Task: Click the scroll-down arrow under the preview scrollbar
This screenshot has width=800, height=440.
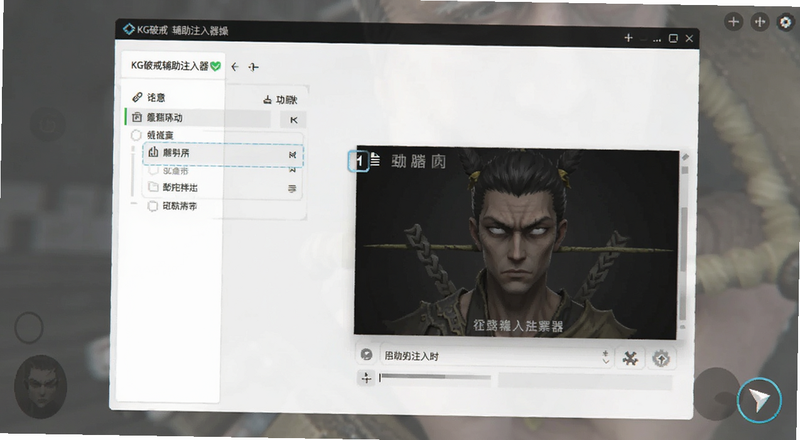Action: pyautogui.click(x=683, y=327)
